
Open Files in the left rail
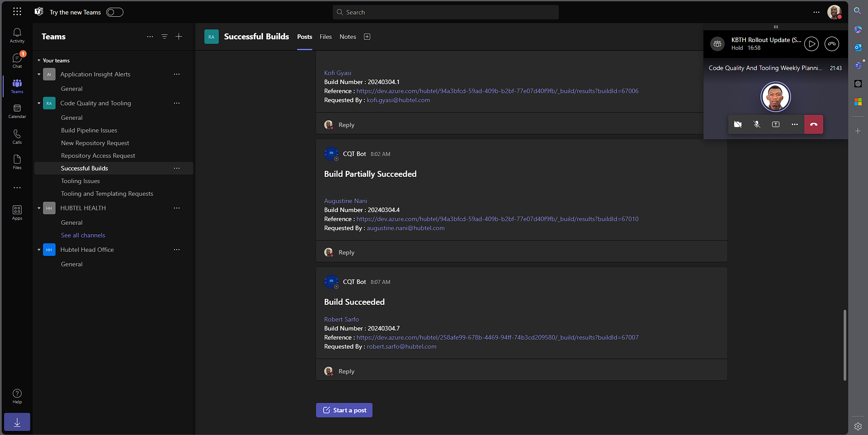(x=17, y=162)
